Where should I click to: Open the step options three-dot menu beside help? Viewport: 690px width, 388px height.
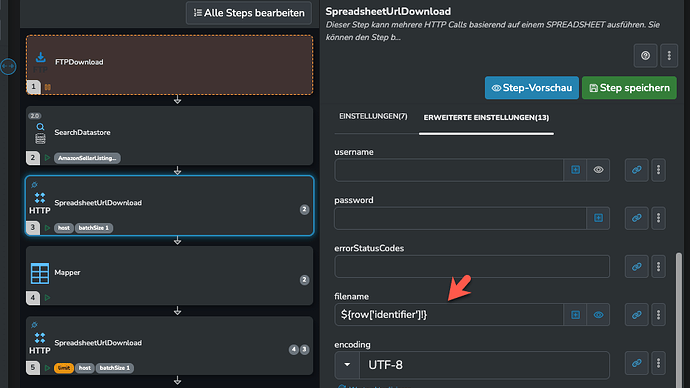pyautogui.click(x=669, y=55)
